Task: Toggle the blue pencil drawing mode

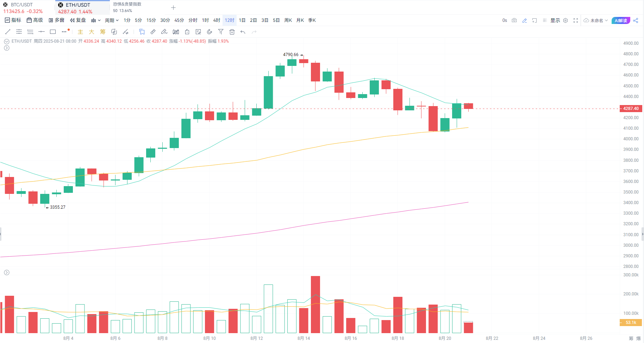Action: point(525,20)
